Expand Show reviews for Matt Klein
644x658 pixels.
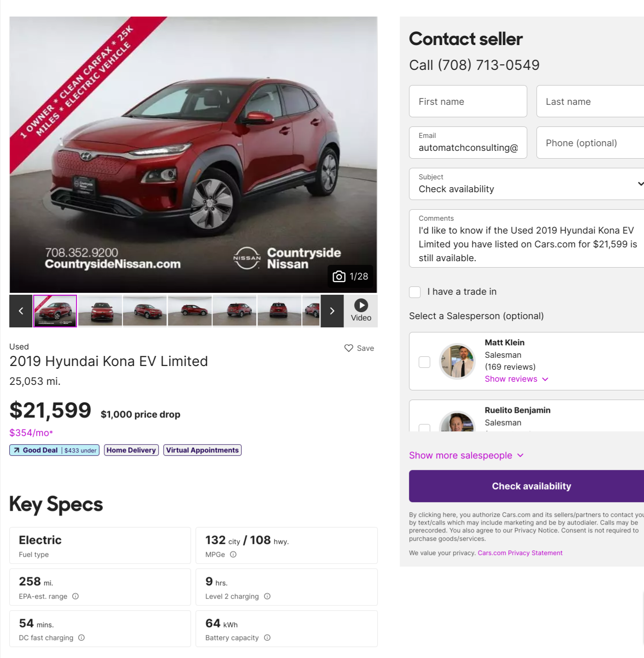click(516, 379)
